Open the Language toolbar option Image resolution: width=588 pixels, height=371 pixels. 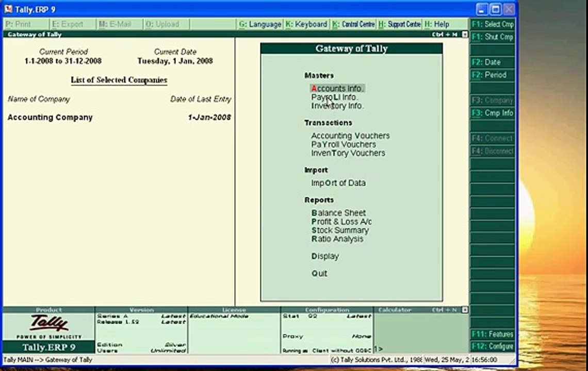tap(260, 24)
